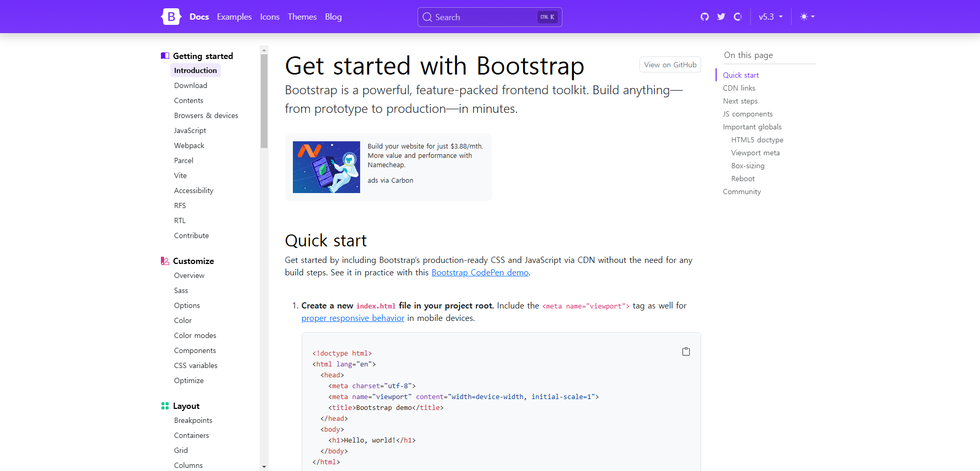Open Examples in the top navbar

click(x=234, y=17)
